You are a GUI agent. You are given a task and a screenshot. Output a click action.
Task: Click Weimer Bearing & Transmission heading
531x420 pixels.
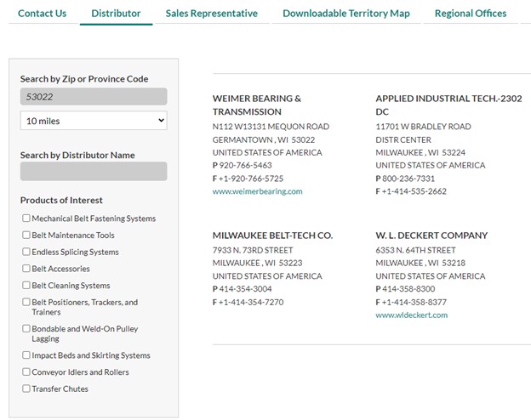coord(257,105)
